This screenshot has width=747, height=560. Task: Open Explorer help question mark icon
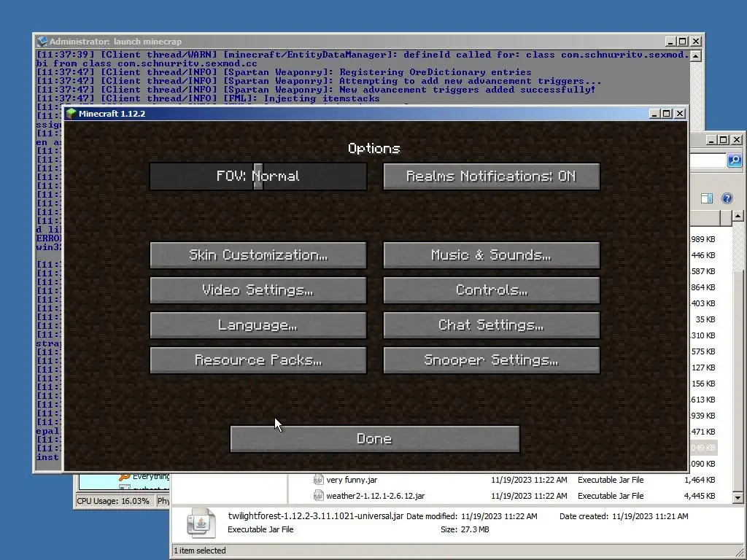click(727, 198)
